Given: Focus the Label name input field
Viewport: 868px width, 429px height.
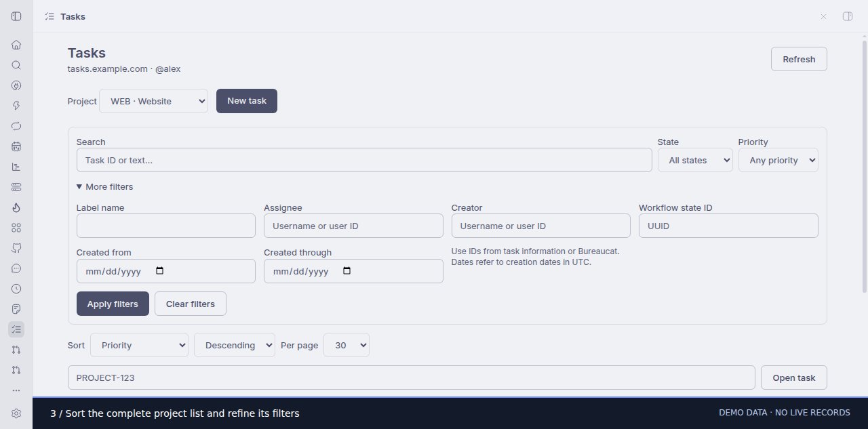Looking at the screenshot, I should tap(166, 226).
